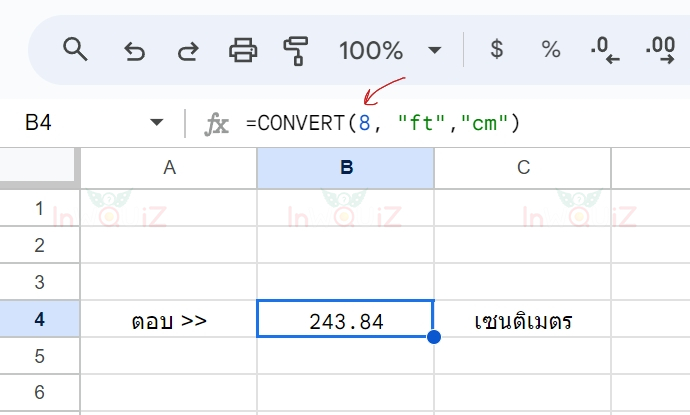This screenshot has width=690, height=415.
Task: Select row 3 header
Action: 40,282
